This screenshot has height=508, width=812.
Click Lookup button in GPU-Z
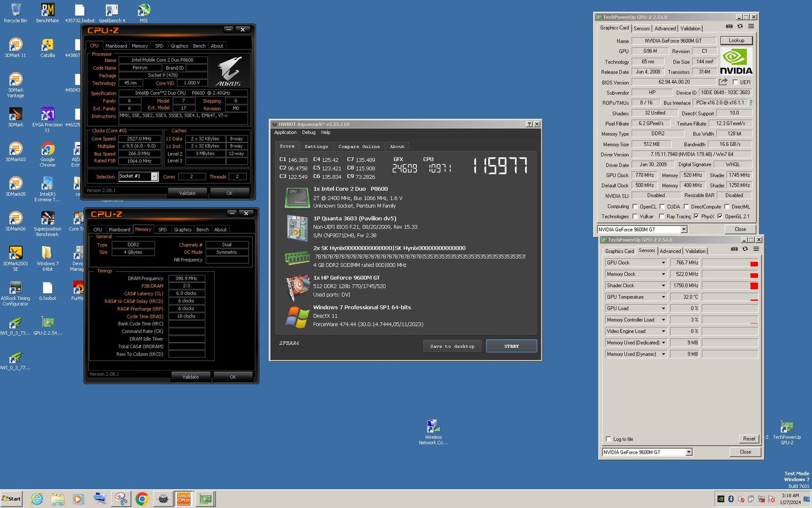point(736,40)
